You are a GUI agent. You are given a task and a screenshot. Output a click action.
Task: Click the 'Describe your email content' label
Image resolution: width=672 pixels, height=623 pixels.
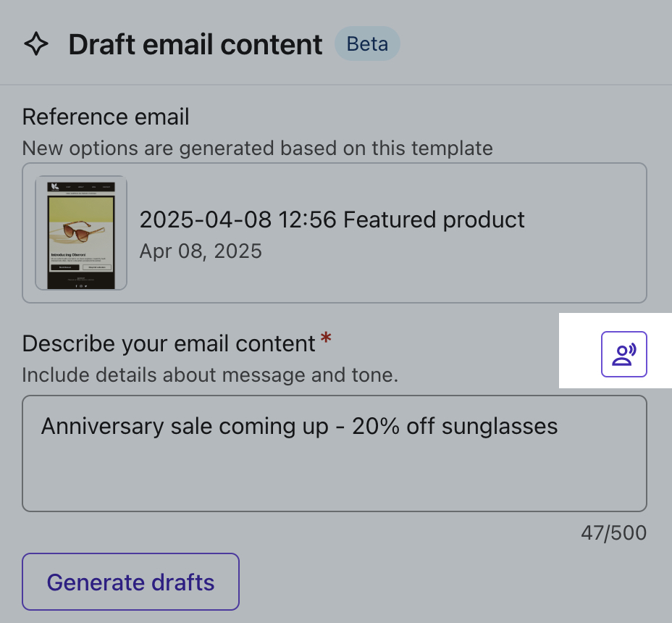click(169, 343)
